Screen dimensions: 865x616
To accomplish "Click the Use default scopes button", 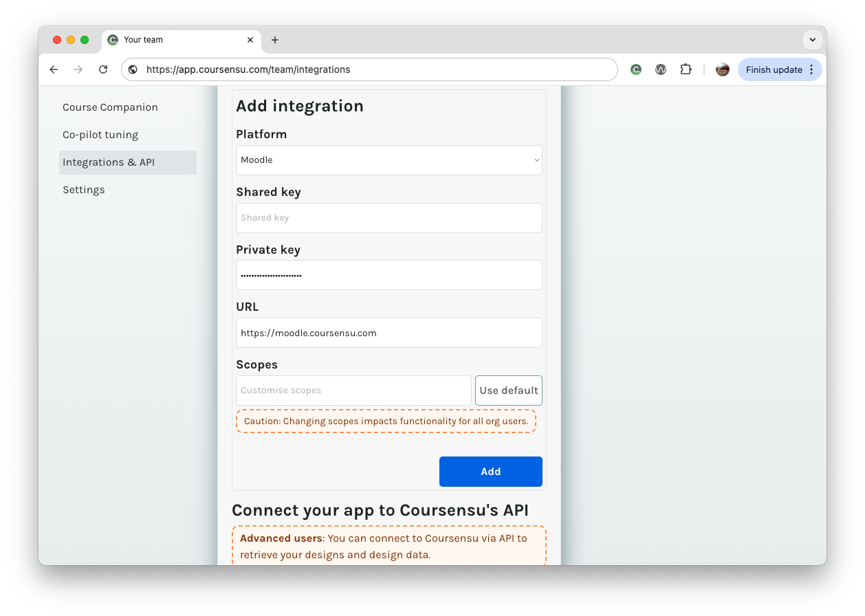I will point(509,390).
